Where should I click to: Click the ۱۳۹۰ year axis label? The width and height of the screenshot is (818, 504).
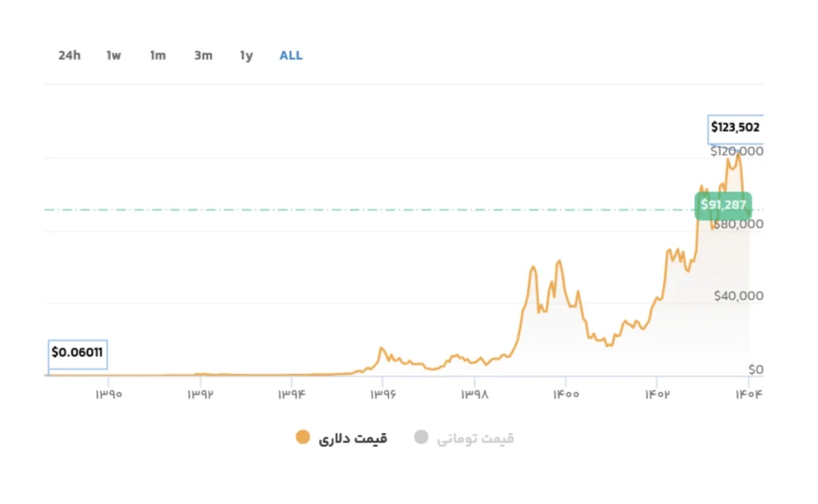tap(109, 393)
